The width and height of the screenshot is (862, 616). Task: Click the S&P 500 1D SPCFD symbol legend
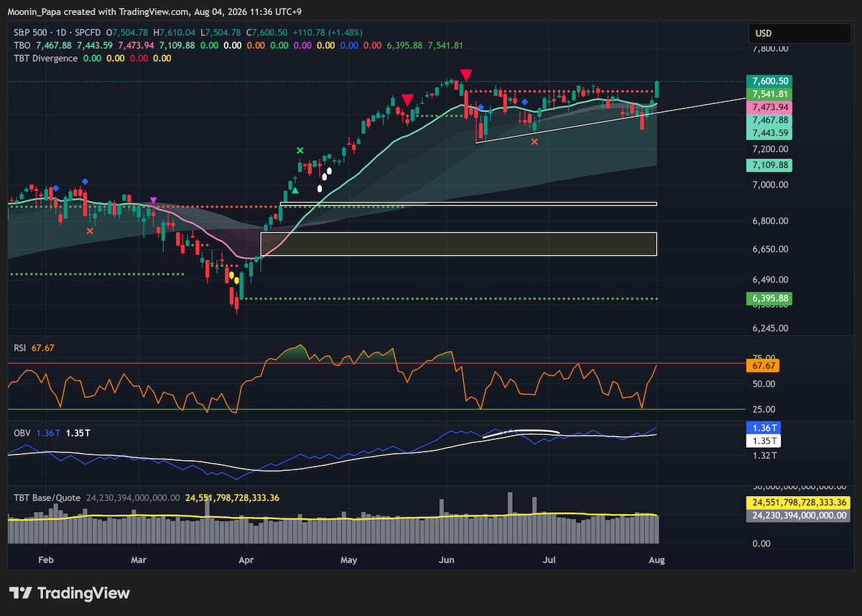click(58, 32)
